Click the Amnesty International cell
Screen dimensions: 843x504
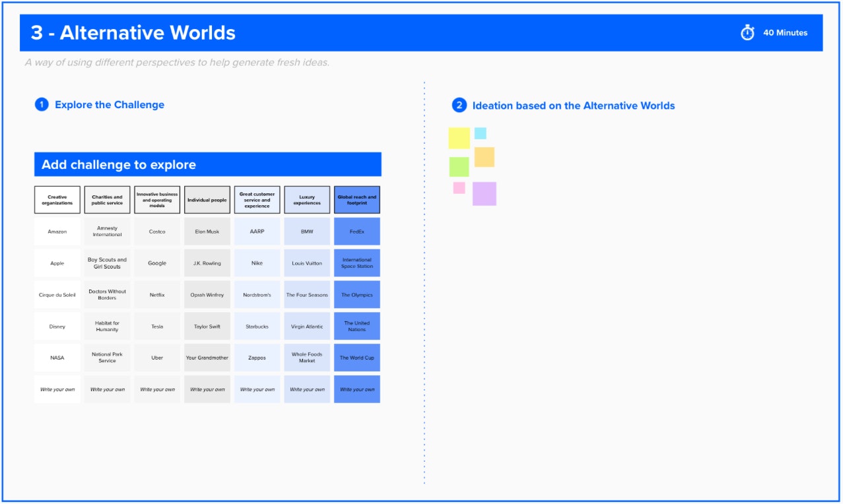pos(107,232)
